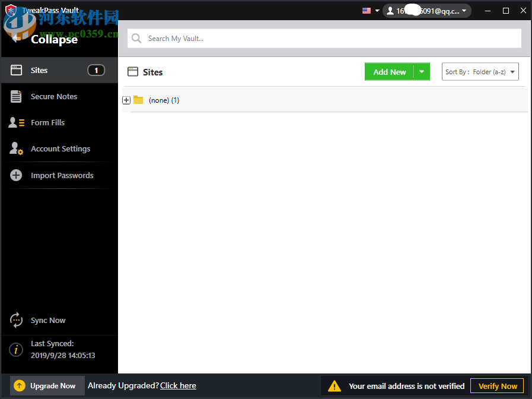Open the account email dropdown

(x=427, y=11)
